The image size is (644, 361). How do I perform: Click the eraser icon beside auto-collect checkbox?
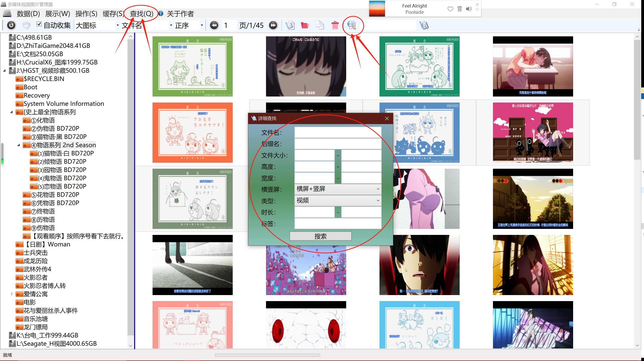point(26,25)
